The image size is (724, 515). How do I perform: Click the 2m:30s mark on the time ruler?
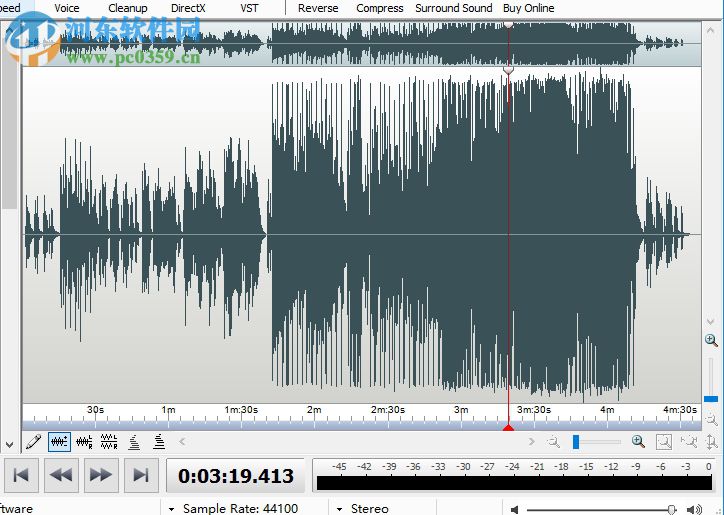[388, 410]
